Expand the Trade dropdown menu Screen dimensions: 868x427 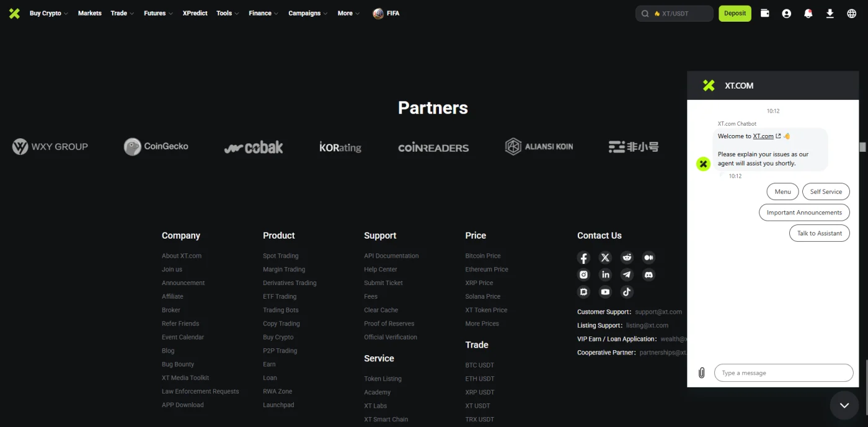pos(122,13)
